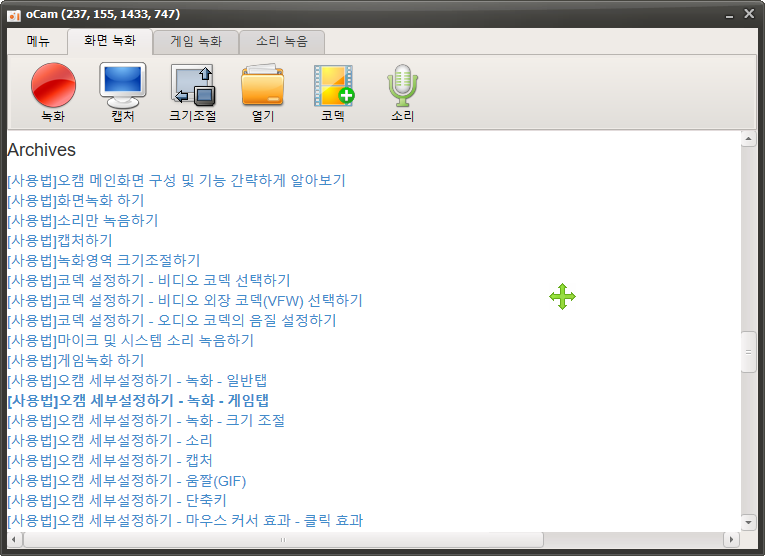The height and width of the screenshot is (556, 765).
Task: Open link 세부설정하기 - 녹화 - 일반탭
Action: coord(137,380)
